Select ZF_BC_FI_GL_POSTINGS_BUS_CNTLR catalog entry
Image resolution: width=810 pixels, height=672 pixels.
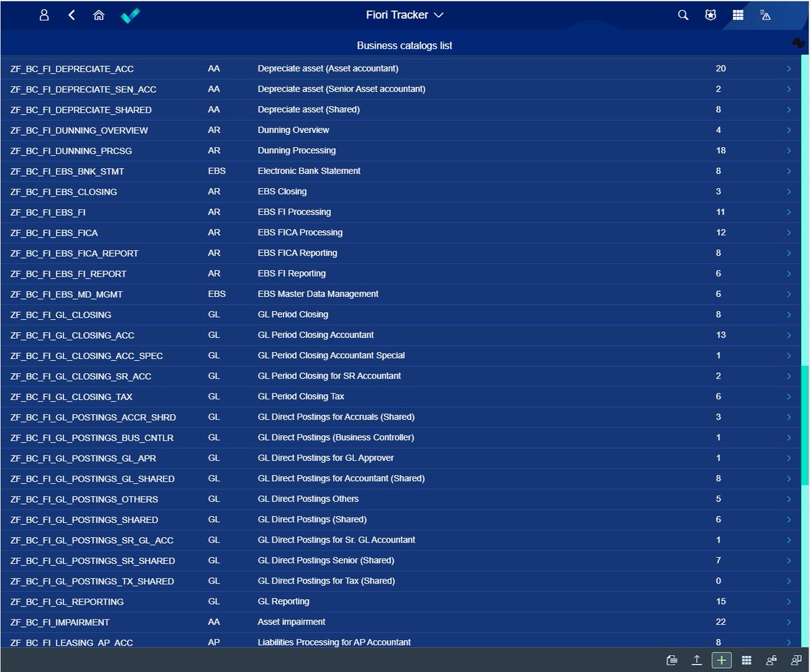click(92, 438)
